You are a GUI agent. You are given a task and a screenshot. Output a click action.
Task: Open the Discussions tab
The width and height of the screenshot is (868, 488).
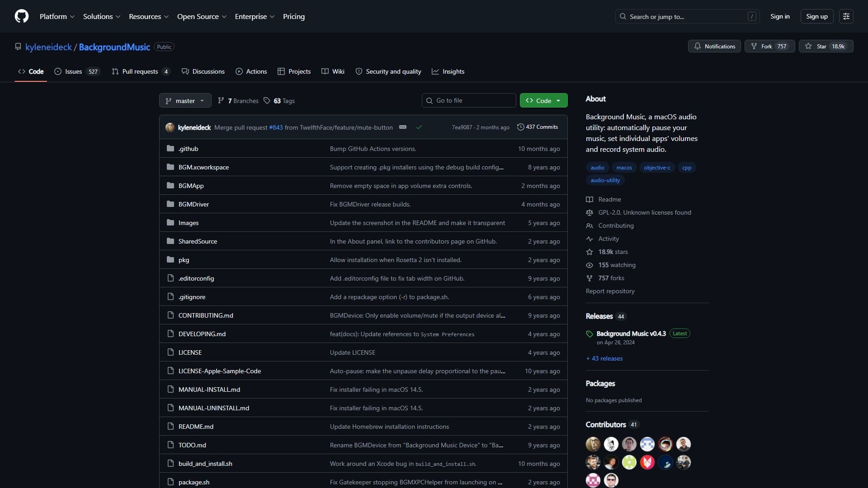click(x=203, y=71)
